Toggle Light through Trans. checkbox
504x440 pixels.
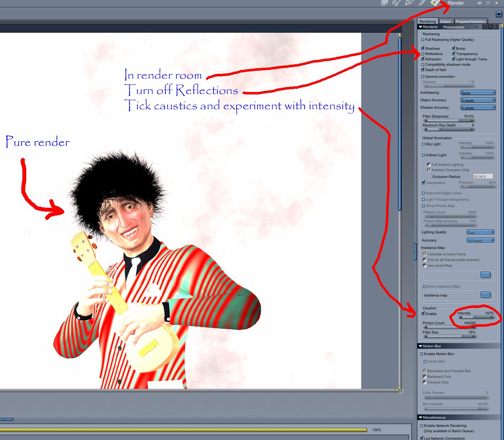(x=454, y=59)
